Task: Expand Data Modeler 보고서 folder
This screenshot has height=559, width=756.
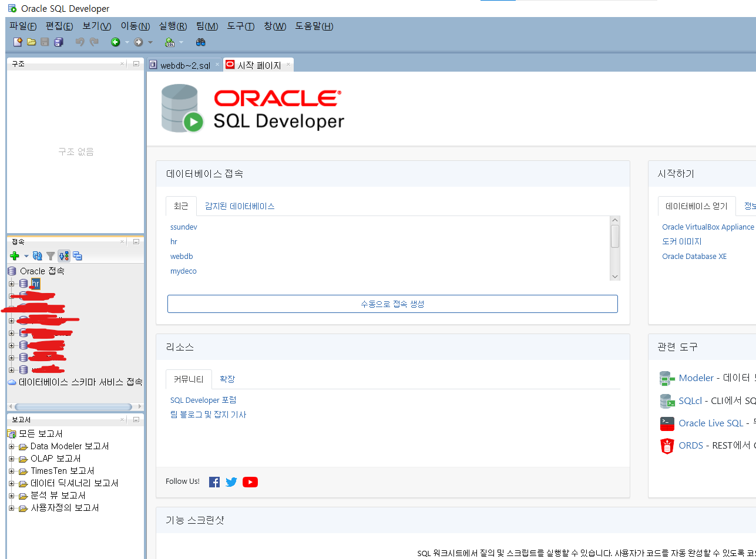Action: (11, 446)
